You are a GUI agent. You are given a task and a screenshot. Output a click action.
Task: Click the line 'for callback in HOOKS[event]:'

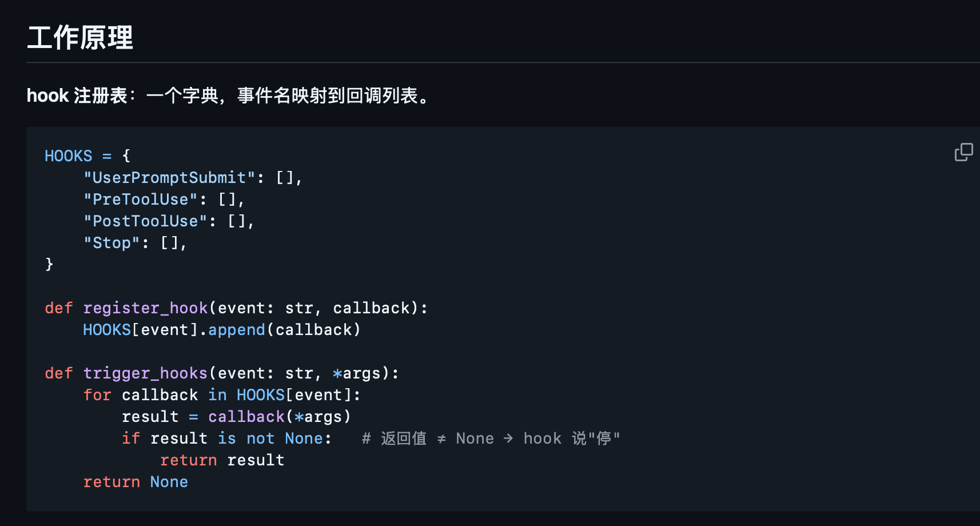point(222,394)
